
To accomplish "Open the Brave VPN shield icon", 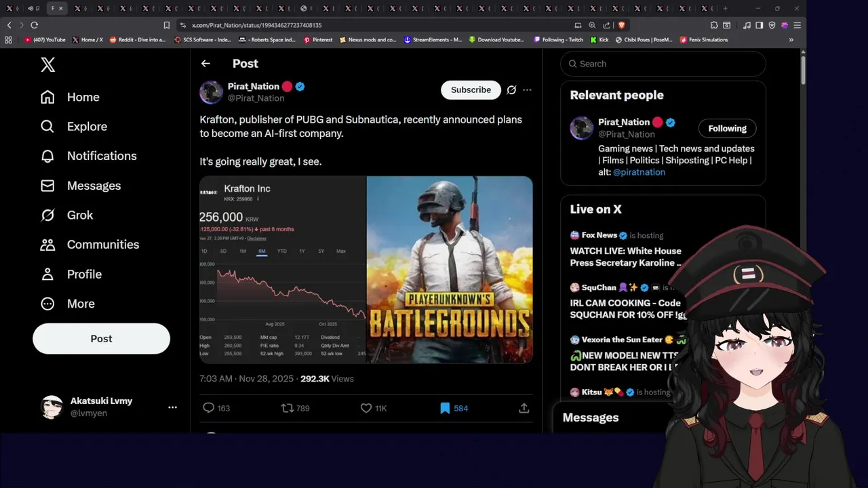I will click(x=772, y=25).
